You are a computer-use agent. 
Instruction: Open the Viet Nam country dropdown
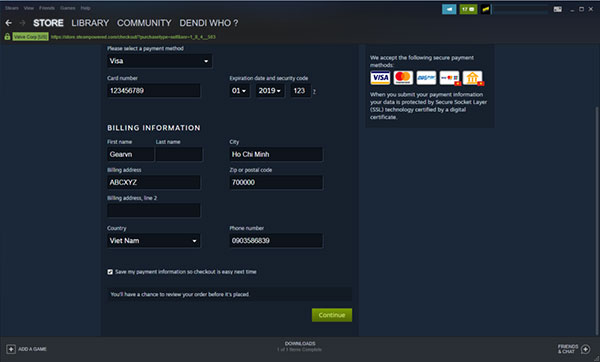[153, 241]
